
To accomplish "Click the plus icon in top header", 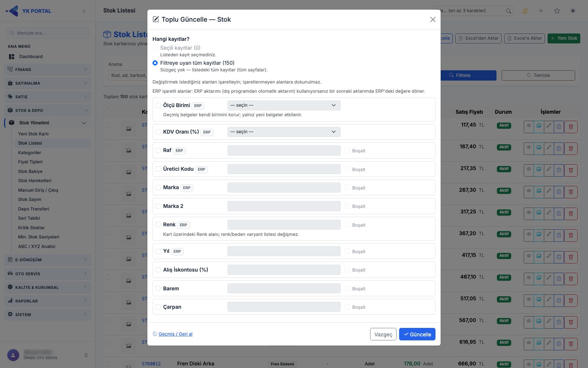I will click(x=541, y=11).
